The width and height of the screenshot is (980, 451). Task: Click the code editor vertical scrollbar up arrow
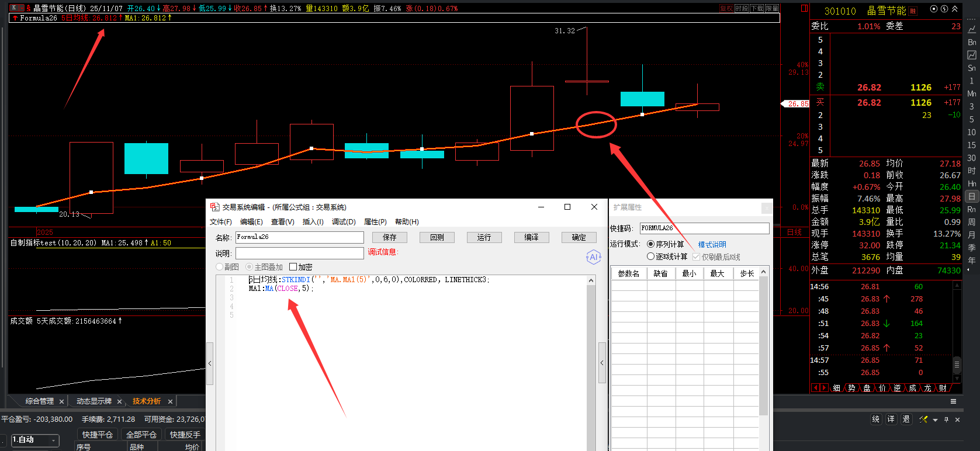pos(591,280)
